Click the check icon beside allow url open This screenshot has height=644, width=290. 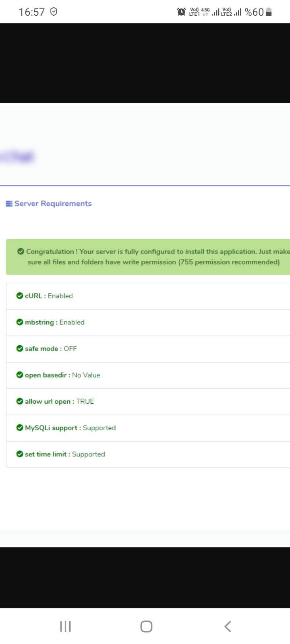pyautogui.click(x=19, y=401)
